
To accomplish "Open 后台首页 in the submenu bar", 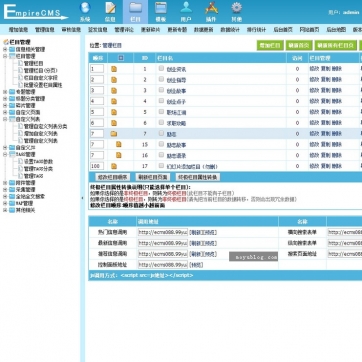I will 283,30.
